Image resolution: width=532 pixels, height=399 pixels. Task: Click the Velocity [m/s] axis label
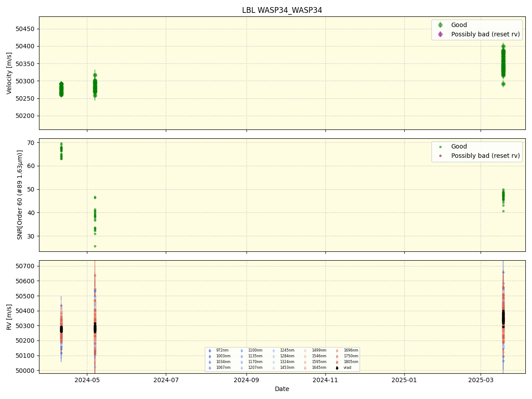[x=9, y=73]
